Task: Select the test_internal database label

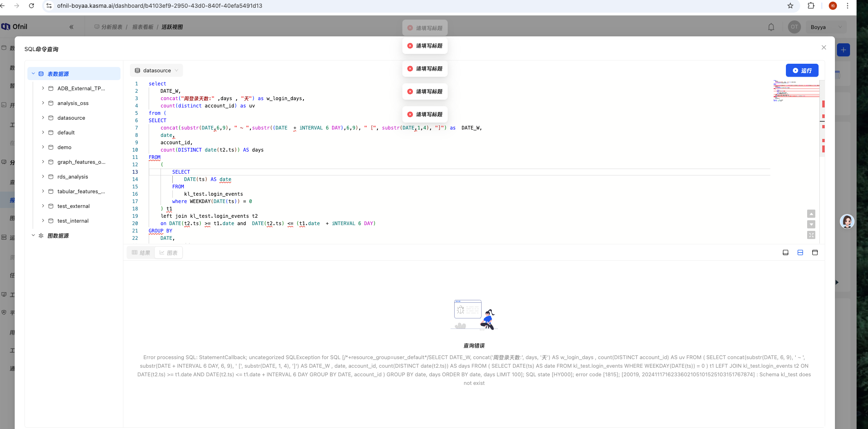Action: tap(73, 221)
